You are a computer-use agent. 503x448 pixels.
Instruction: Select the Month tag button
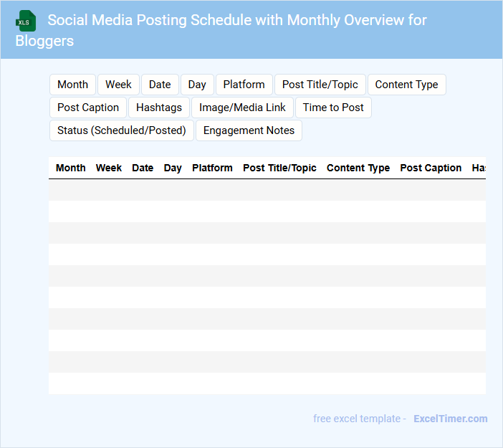72,85
